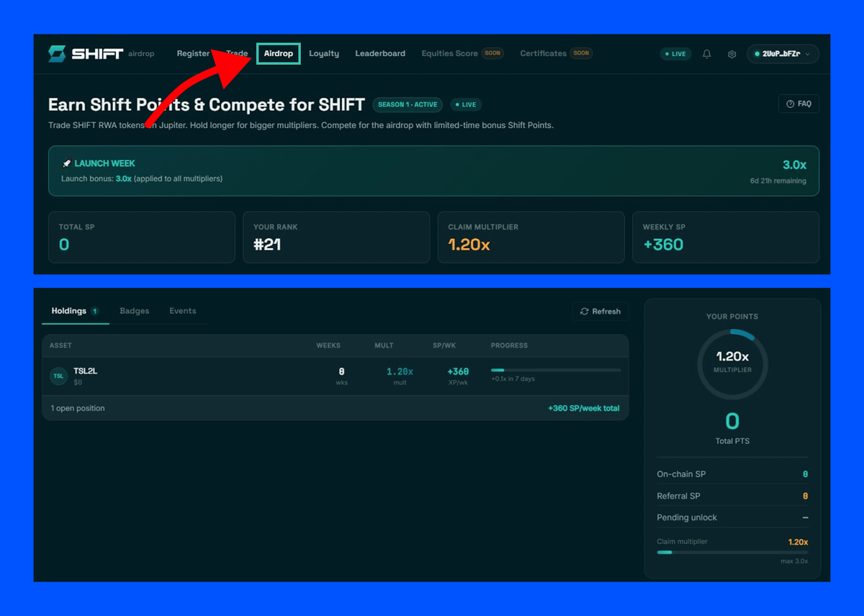Click '+360 SP/week total' text

pos(584,408)
